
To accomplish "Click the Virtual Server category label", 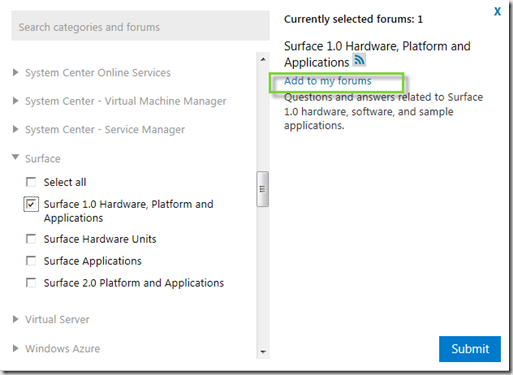I will pos(57,319).
